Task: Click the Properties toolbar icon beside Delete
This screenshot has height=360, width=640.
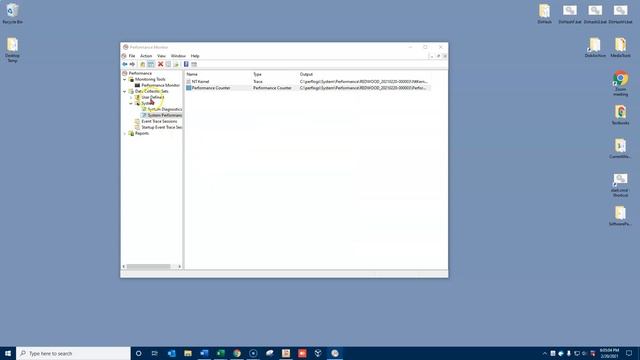Action: (x=168, y=64)
